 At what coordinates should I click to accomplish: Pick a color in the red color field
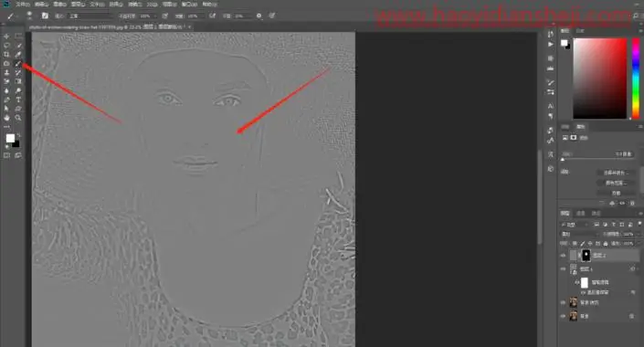599,79
